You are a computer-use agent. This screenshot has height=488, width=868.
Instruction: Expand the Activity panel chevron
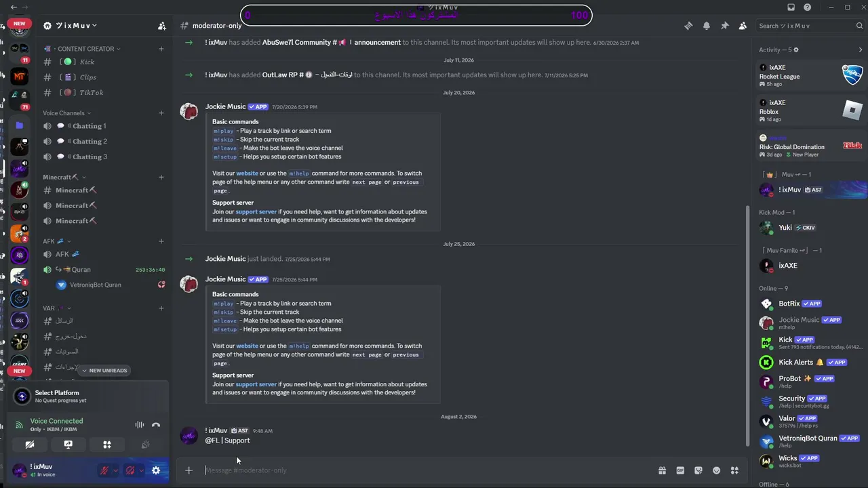pos(861,49)
